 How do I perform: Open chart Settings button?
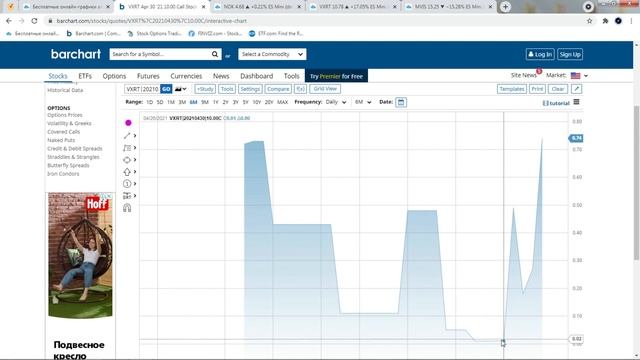click(250, 89)
